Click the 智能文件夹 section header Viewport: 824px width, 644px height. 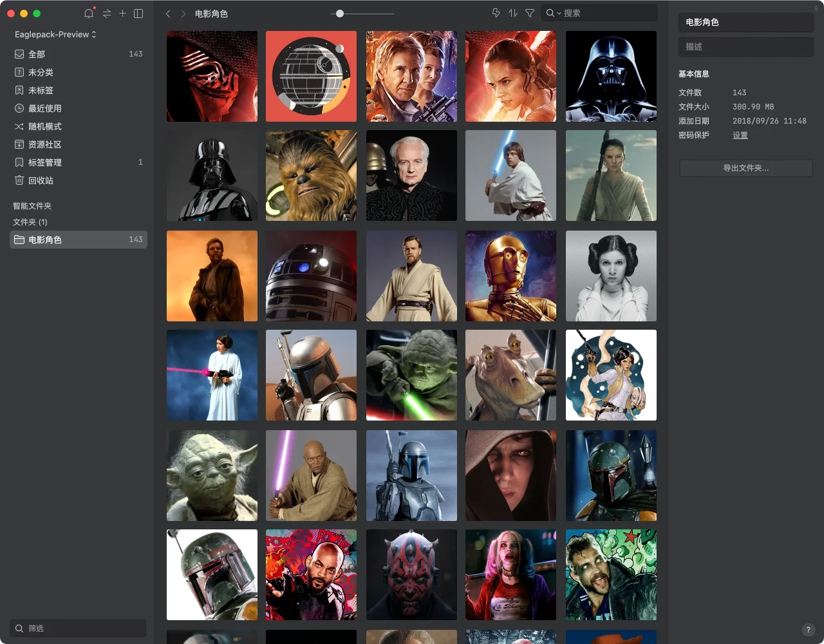tap(32, 206)
